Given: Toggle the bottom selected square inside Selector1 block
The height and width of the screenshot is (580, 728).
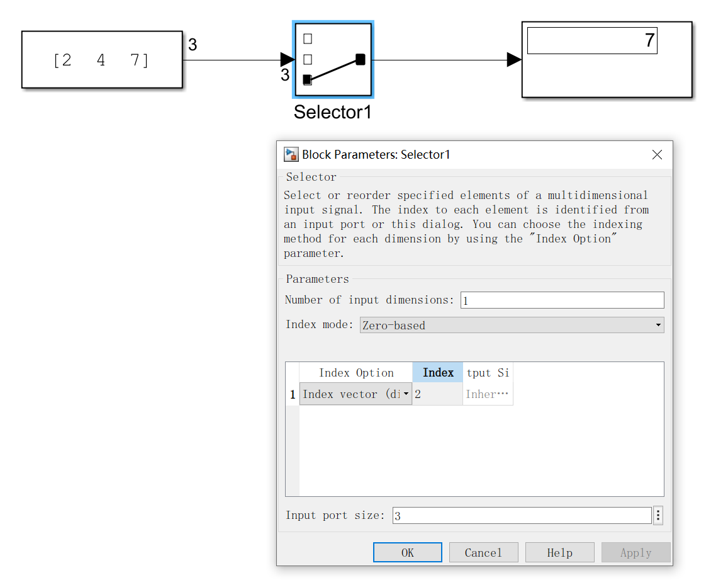Looking at the screenshot, I should coord(306,80).
